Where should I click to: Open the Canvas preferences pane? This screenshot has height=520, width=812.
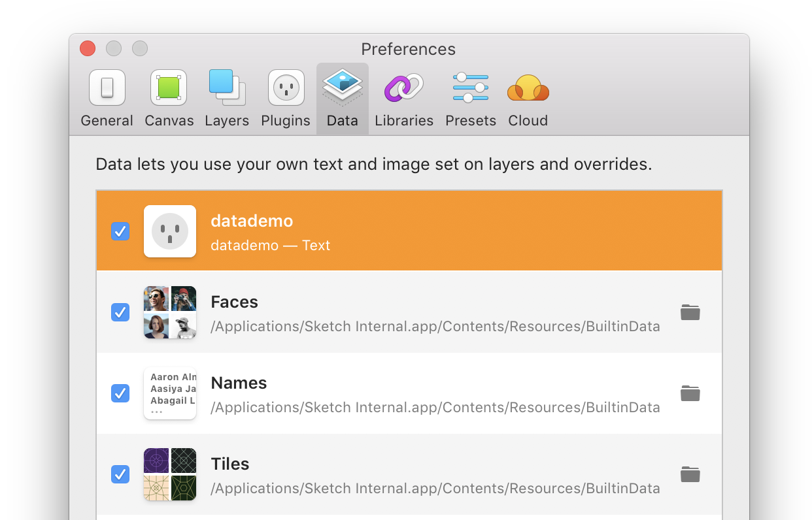(x=169, y=99)
